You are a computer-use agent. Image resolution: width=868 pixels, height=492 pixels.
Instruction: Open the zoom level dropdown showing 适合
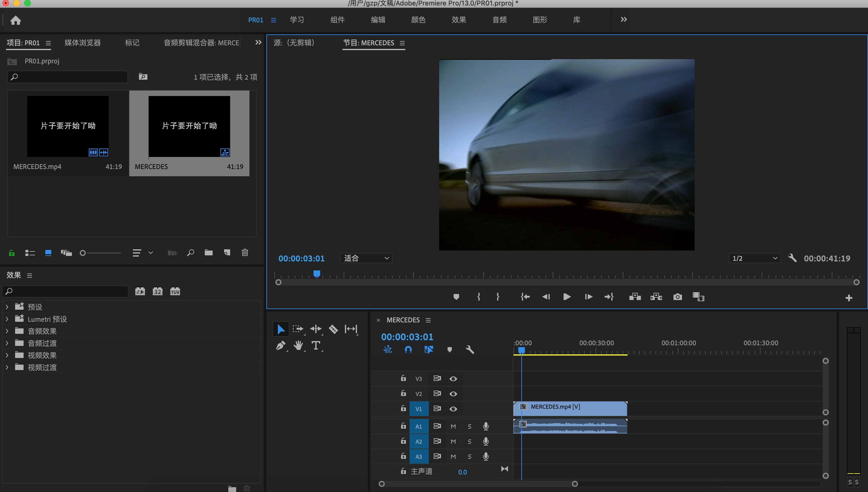point(366,258)
